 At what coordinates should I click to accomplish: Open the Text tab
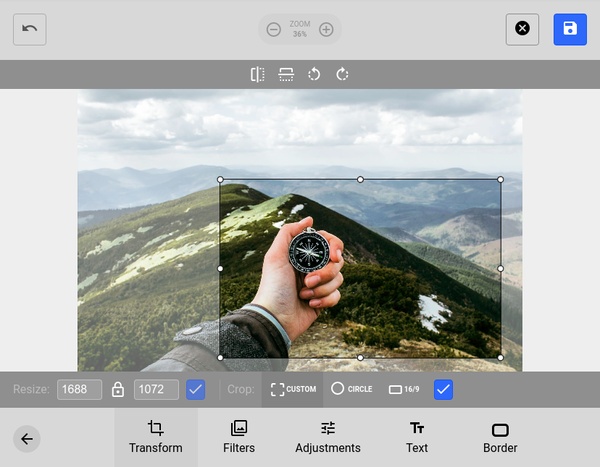pyautogui.click(x=417, y=437)
